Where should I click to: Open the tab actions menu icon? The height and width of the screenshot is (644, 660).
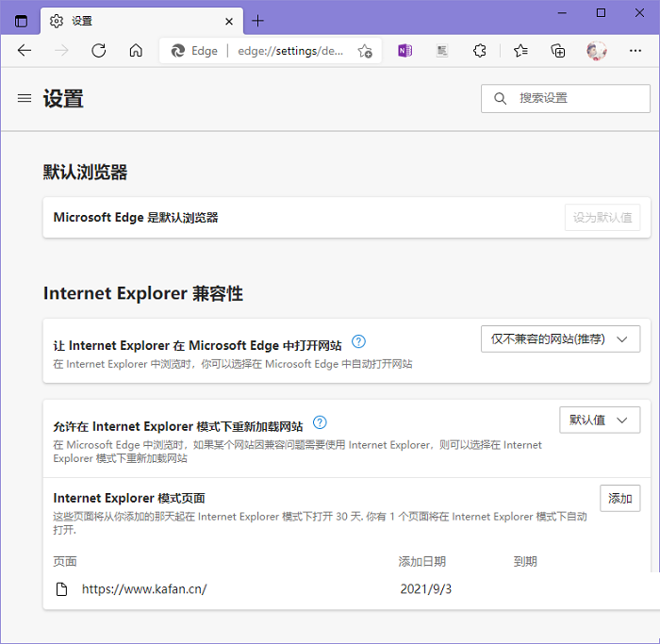(21, 21)
